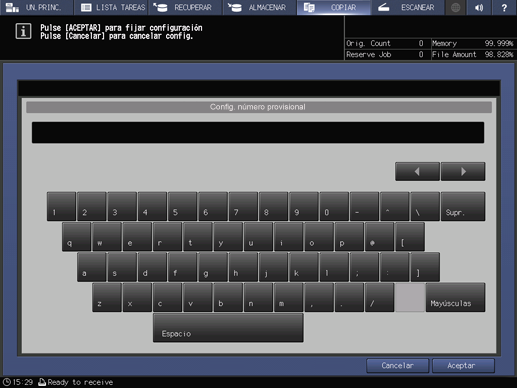This screenshot has width=517, height=388.
Task: Tap the a key
Action: [92, 267]
